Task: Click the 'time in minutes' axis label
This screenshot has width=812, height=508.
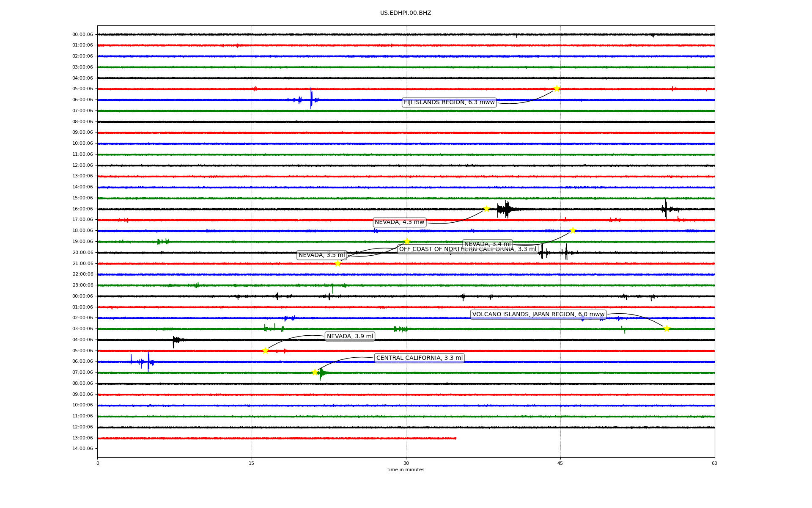Action: (x=405, y=470)
